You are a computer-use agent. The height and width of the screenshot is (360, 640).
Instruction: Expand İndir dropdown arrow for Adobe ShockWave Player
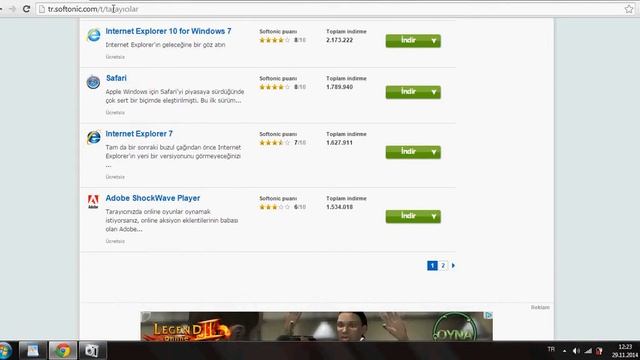pos(433,217)
